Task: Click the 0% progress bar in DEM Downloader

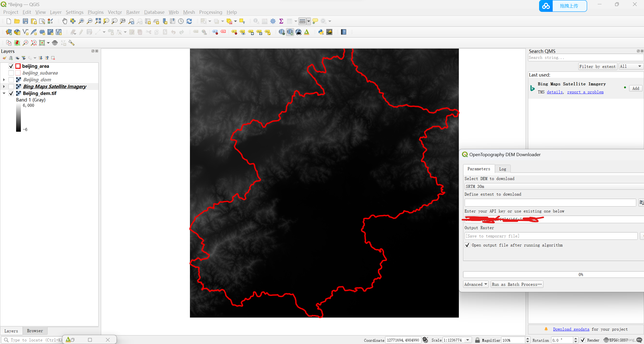Action: 553,274
